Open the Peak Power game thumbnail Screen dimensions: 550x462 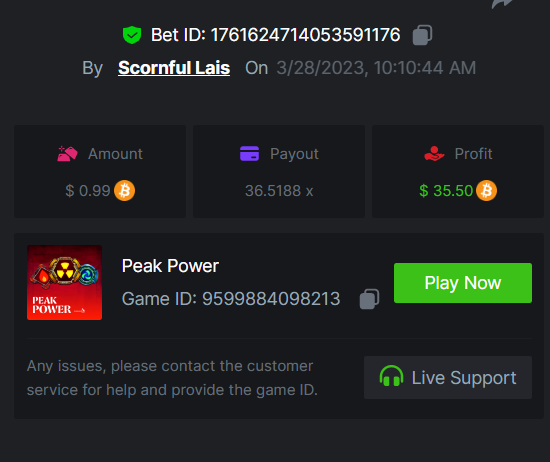(65, 282)
